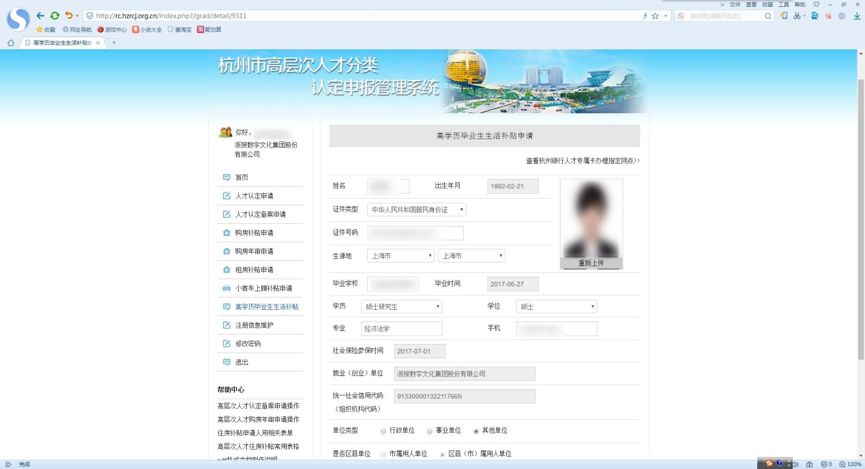Image resolution: width=865 pixels, height=469 pixels.
Task: Open the second 生源地 city dropdown
Action: [x=471, y=256]
